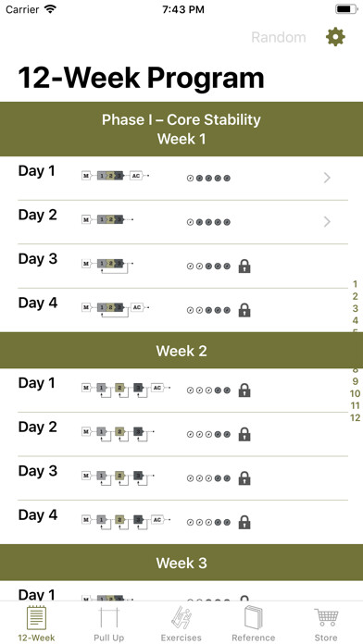Tap the Week 1 Day 2 difficulty dots
Image resolution: width=363 pixels, height=644 pixels.
(208, 222)
